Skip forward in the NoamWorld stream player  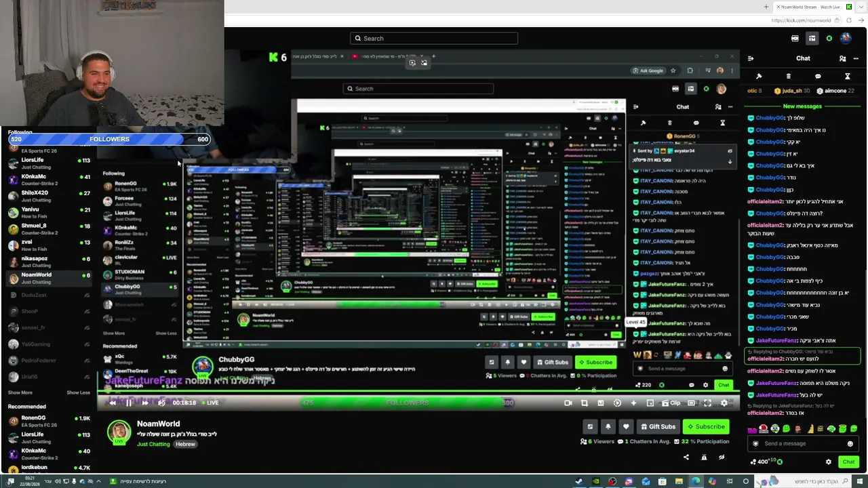pyautogui.click(x=144, y=403)
